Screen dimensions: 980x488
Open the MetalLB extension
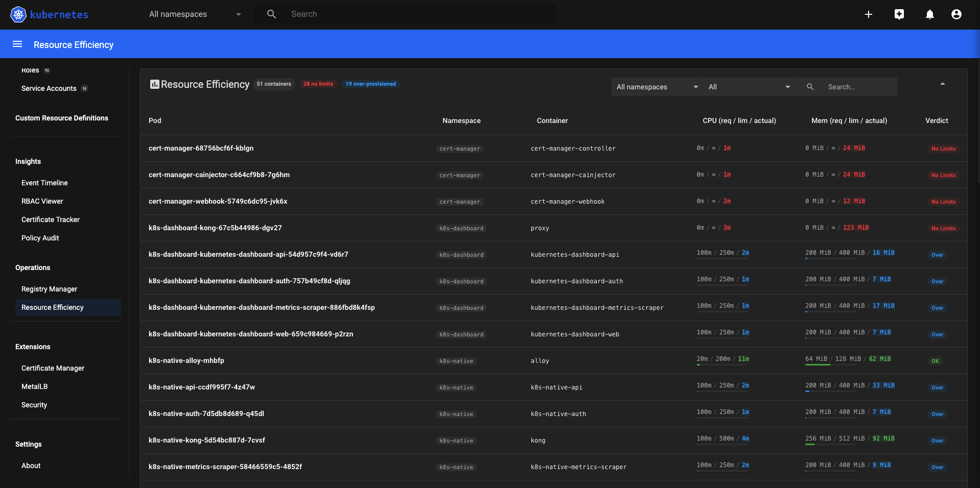point(35,386)
